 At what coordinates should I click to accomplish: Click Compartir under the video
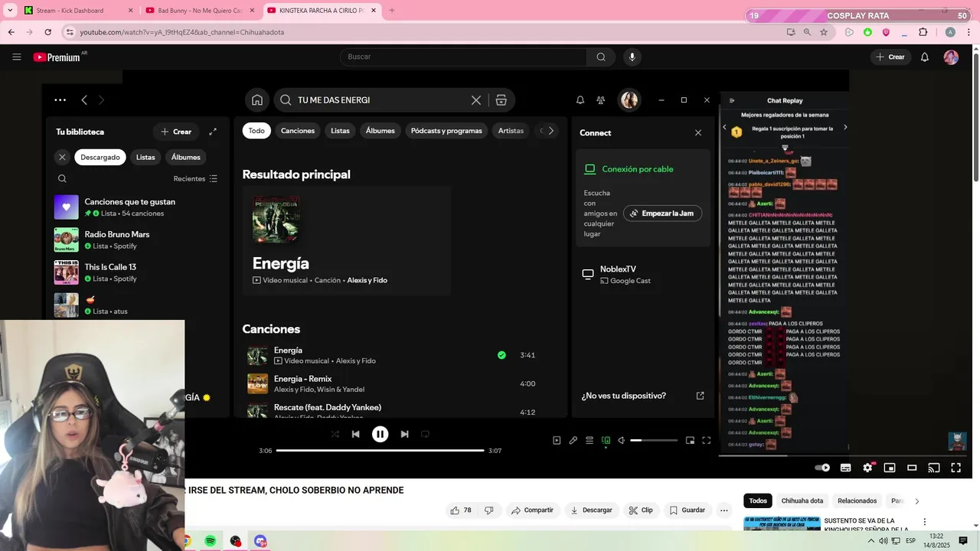click(x=533, y=510)
